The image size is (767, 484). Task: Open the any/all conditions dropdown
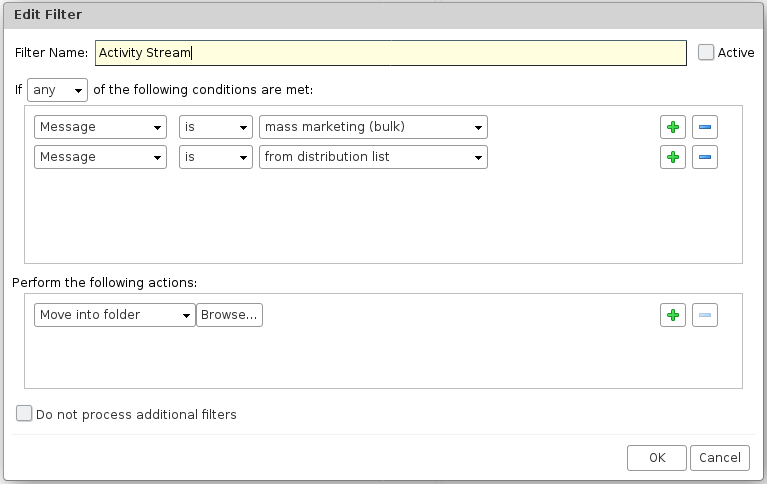point(57,90)
